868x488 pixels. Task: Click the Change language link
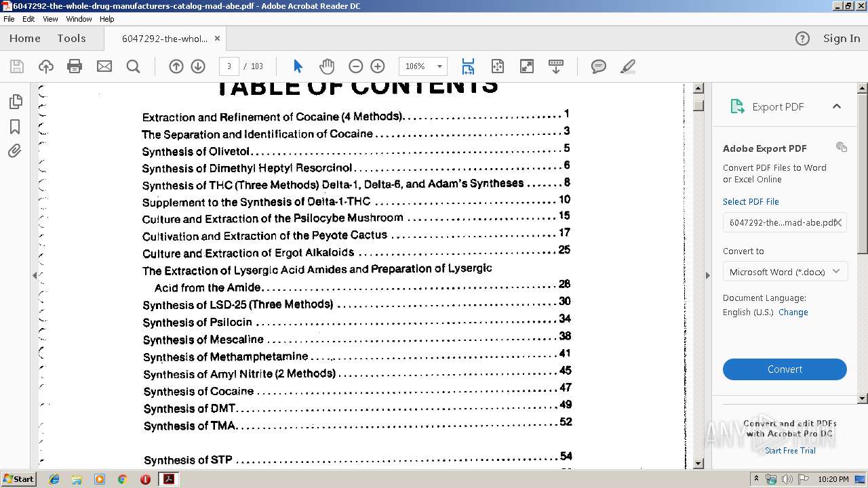pyautogui.click(x=793, y=312)
